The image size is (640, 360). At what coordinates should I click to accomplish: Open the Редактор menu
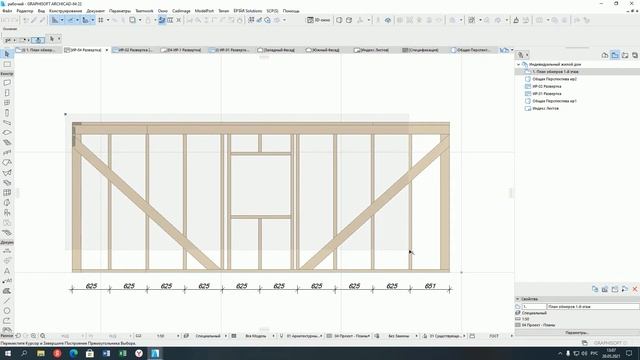point(24,11)
